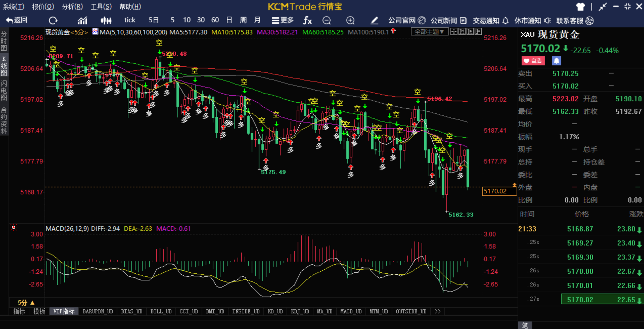
Task: Click the crosshair grid icon beside 全部主题
Action: [454, 32]
